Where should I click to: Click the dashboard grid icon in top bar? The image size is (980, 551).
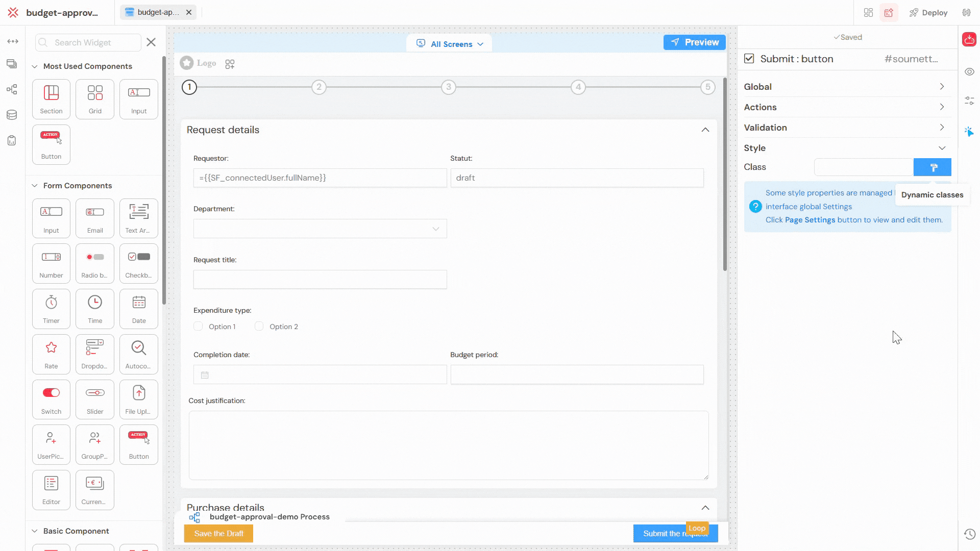(868, 12)
